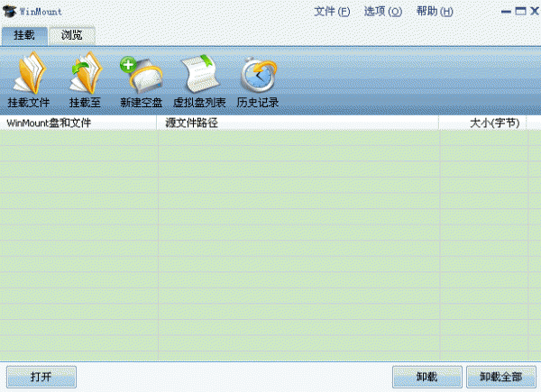
Task: Switch to the 浏览 tab
Action: click(x=72, y=35)
